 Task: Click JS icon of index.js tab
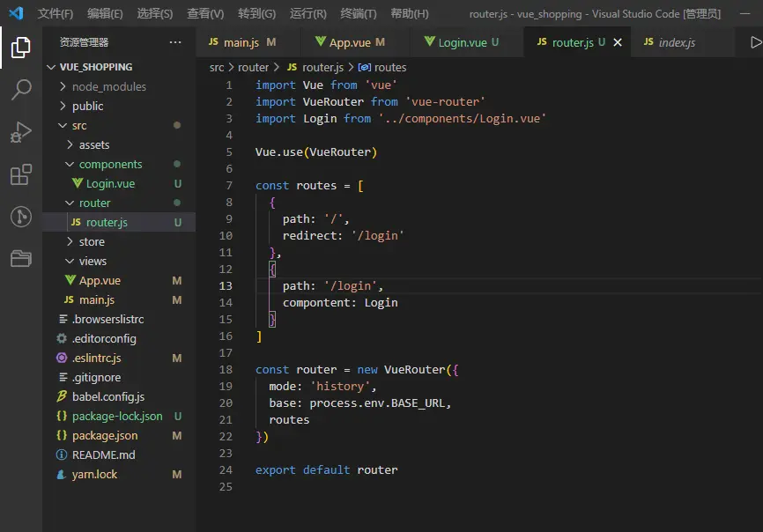[x=648, y=41]
